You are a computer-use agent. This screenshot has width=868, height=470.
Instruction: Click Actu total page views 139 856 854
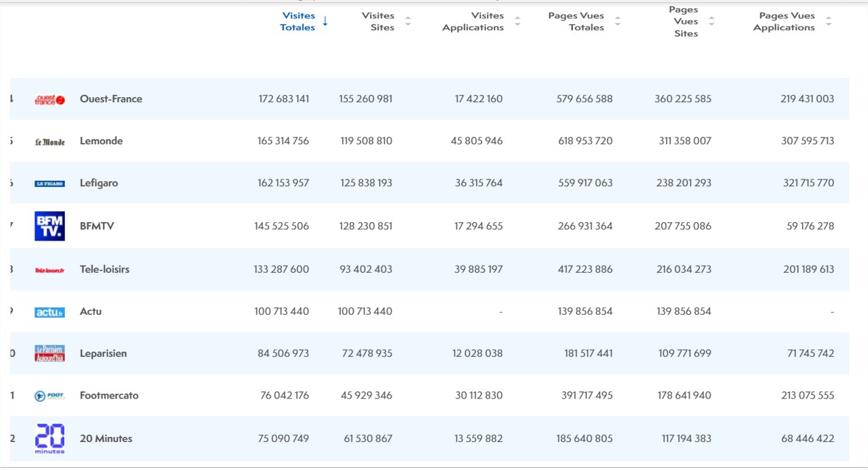[x=585, y=312]
